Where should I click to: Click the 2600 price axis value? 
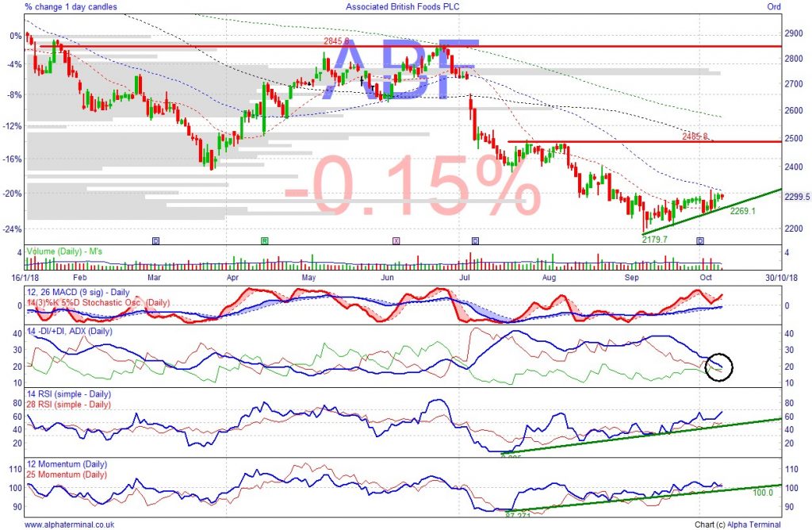point(793,110)
